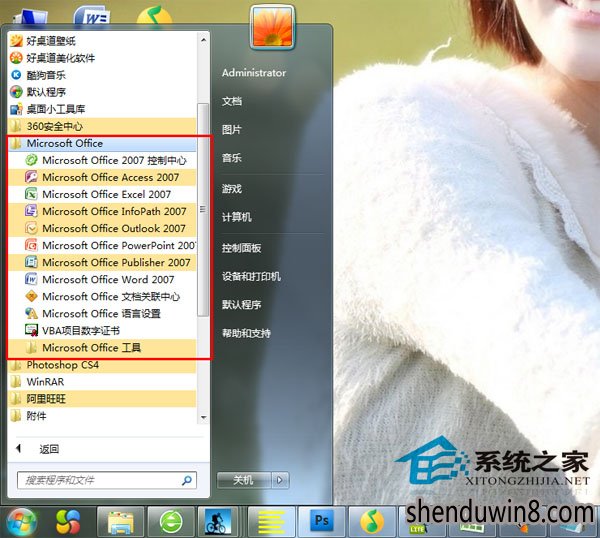Open the file explorer taskbar icon
Viewport: 600px width, 538px height.
click(120, 522)
